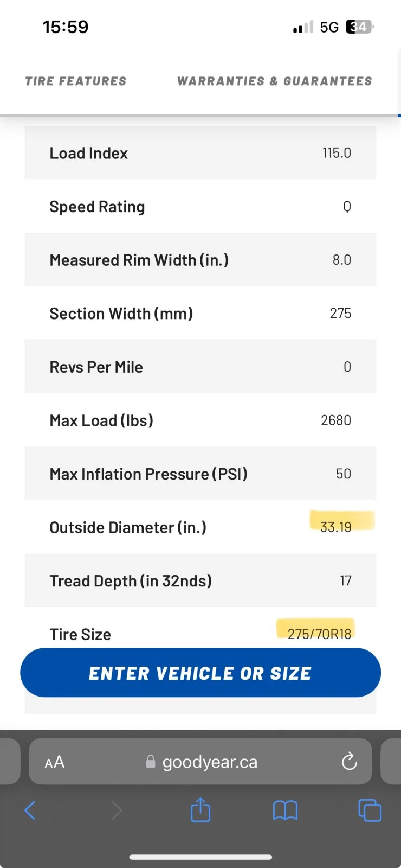Screen dimensions: 401x868
Task: Tap the 15:59 clock in status bar
Action: click(66, 27)
